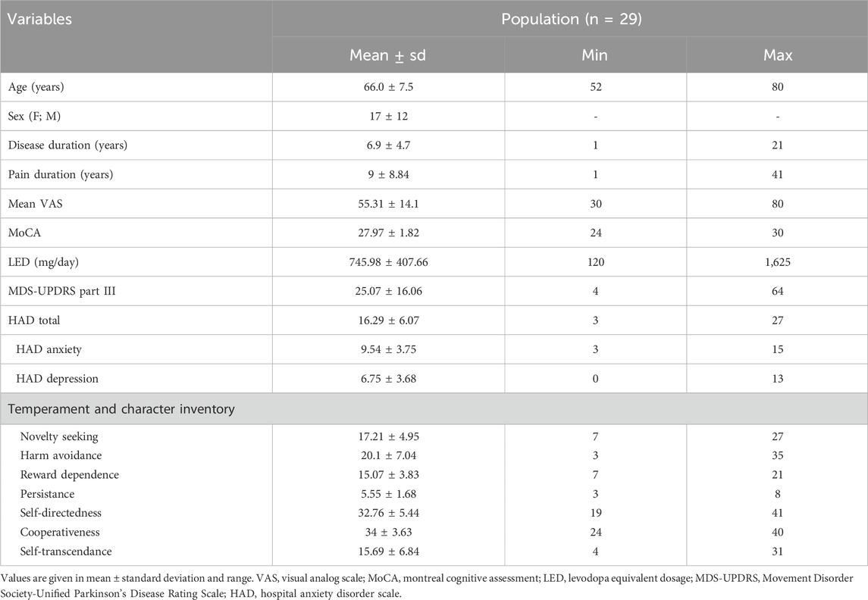
Task: Select the Population (n = 29) header
Action: [570, 19]
